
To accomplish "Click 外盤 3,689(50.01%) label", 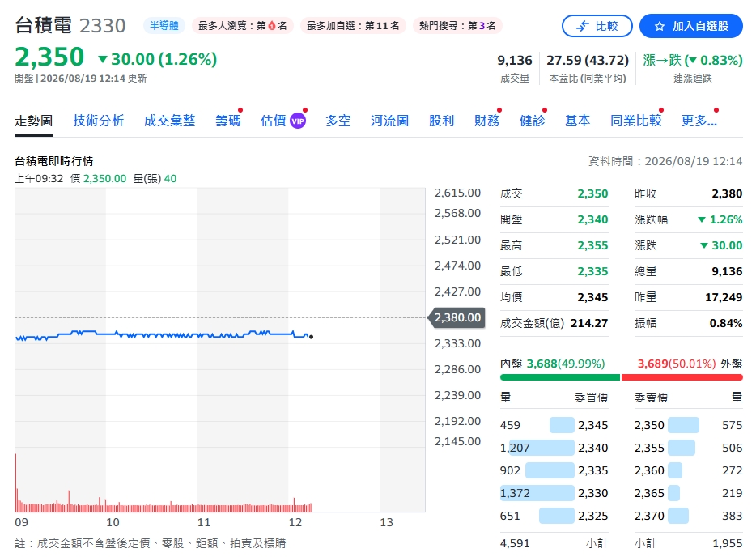I will tap(690, 364).
